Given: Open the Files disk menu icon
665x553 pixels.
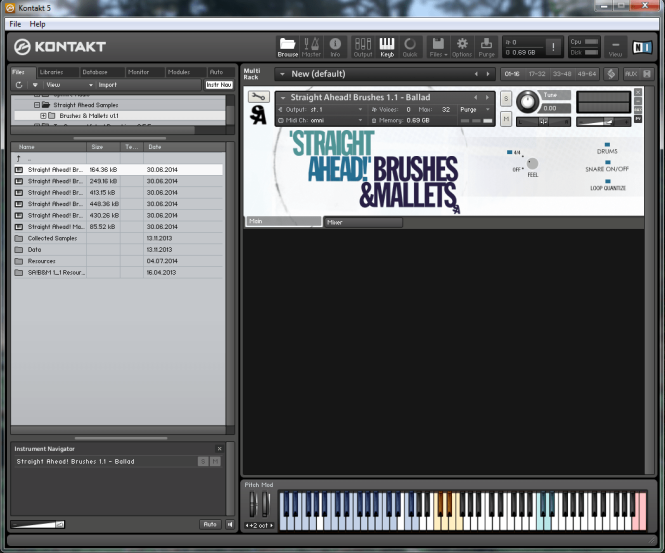Looking at the screenshot, I should (438, 47).
